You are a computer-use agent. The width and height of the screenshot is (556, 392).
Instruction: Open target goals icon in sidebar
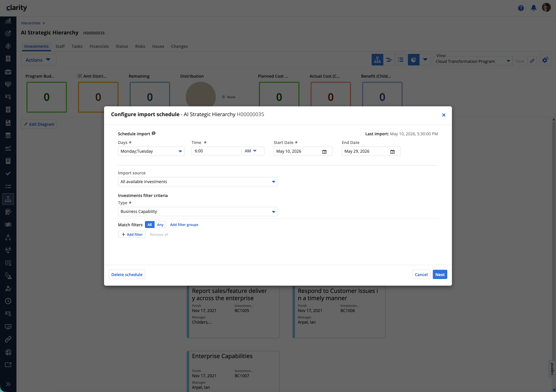click(x=8, y=33)
